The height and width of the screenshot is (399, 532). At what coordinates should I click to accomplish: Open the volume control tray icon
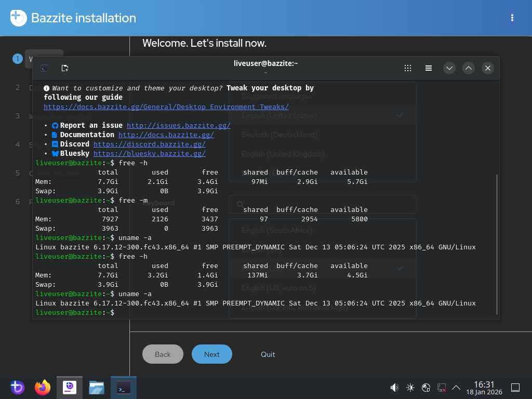(x=394, y=388)
